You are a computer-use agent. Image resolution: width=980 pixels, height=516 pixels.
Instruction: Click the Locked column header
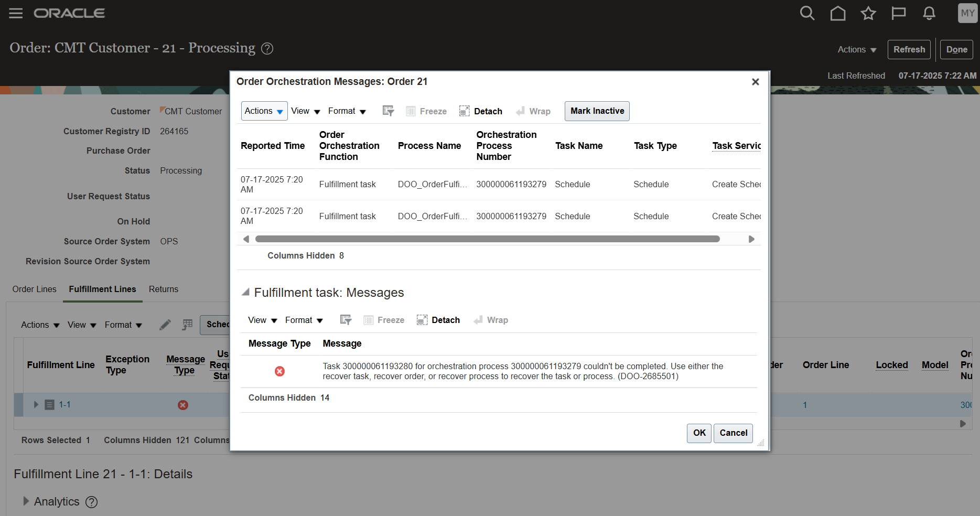[892, 365]
